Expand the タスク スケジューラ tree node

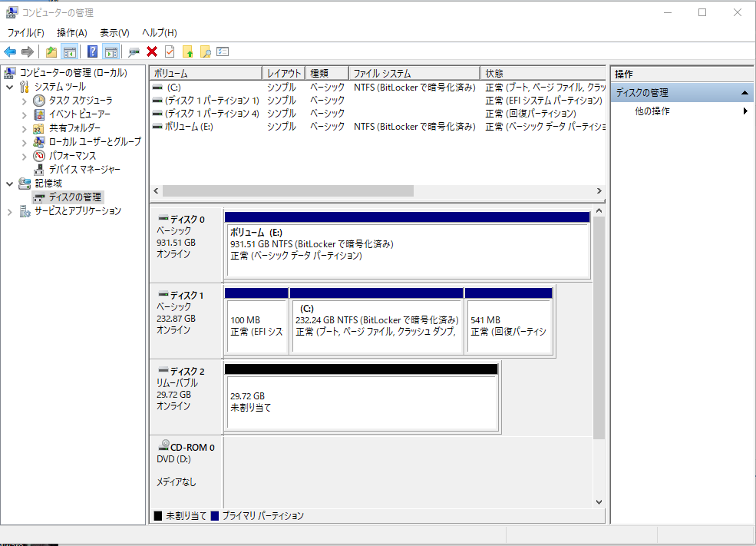pos(24,101)
